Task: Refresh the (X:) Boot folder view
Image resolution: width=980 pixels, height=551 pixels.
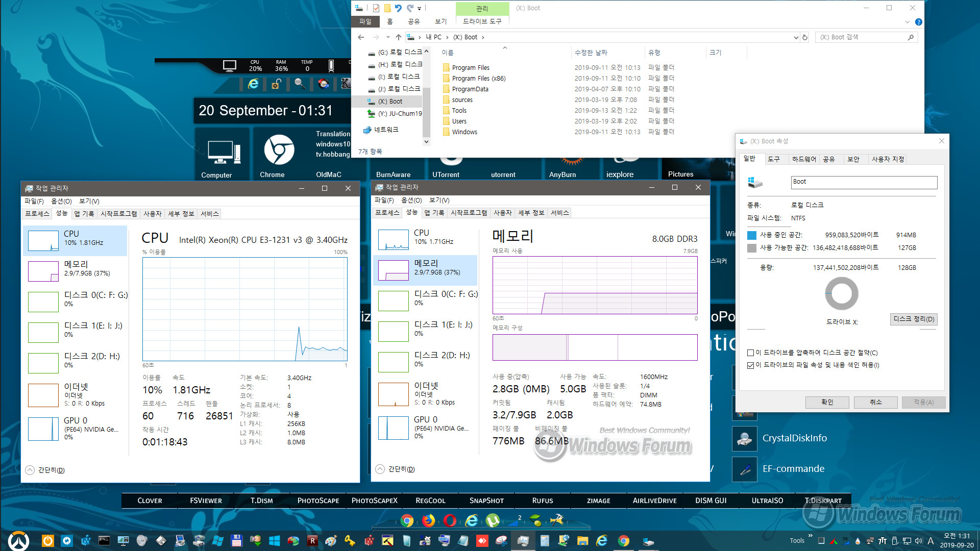Action: point(805,37)
